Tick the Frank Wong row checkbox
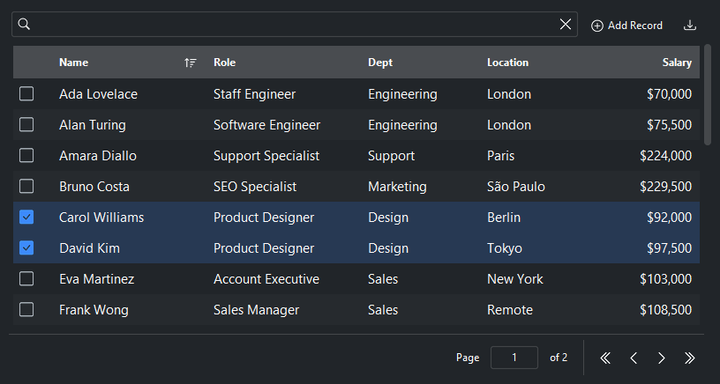This screenshot has width=720, height=384. pyautogui.click(x=26, y=309)
